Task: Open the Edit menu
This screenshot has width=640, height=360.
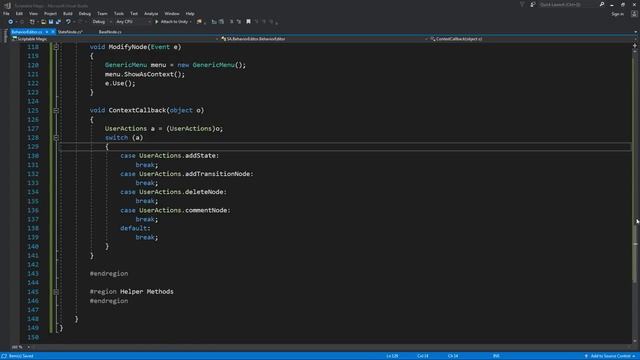Action: pyautogui.click(x=19, y=13)
